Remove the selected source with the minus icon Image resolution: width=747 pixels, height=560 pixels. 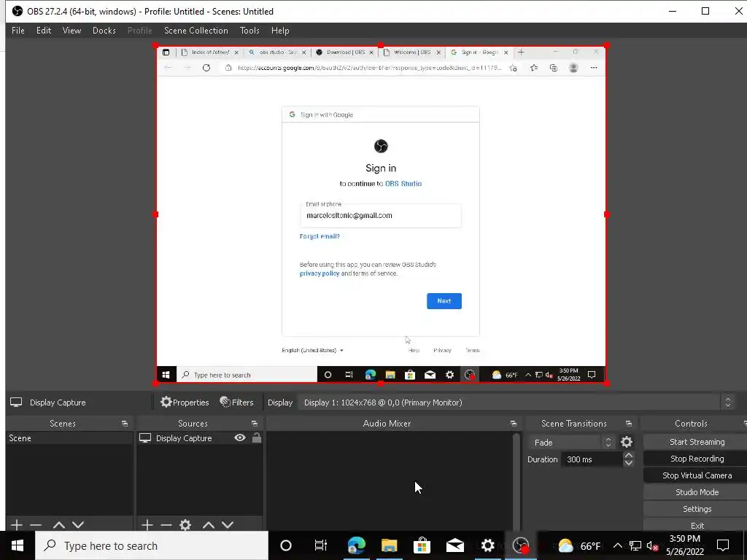(166, 525)
